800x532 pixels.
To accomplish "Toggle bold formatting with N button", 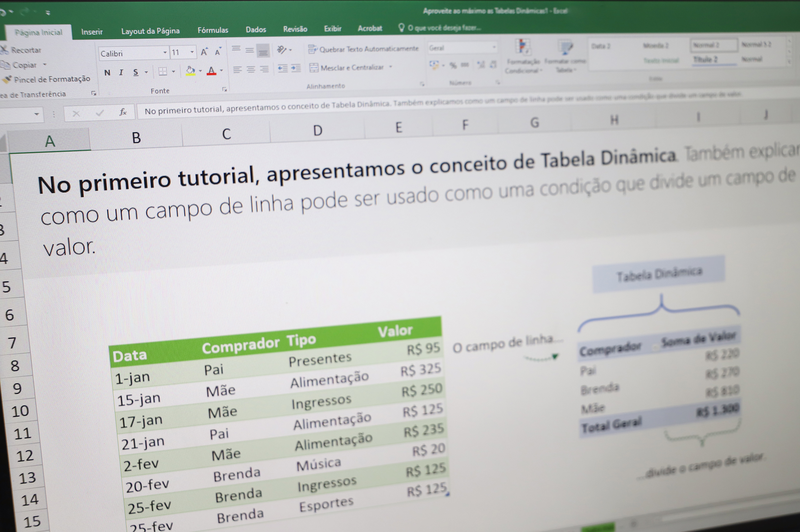I will [107, 73].
